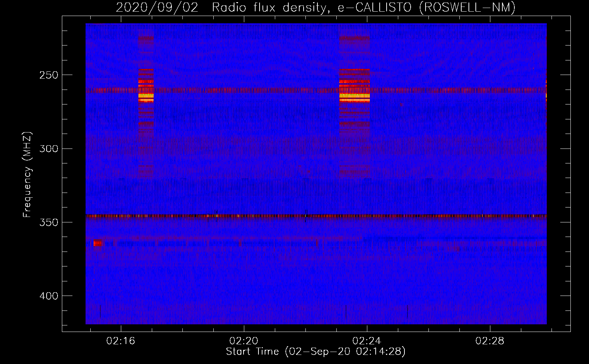This screenshot has height=364, width=589.
Task: Click the 02:24 time tick label
Action: (367, 341)
